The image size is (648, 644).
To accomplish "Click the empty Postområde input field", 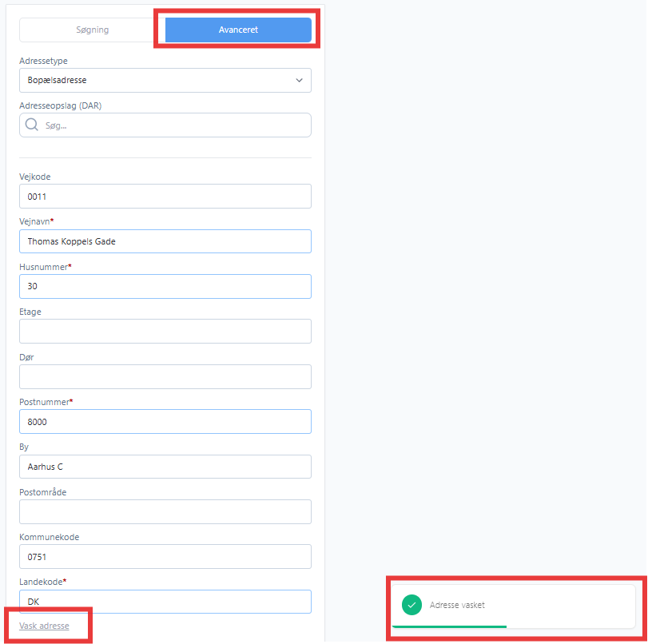I will (x=165, y=511).
